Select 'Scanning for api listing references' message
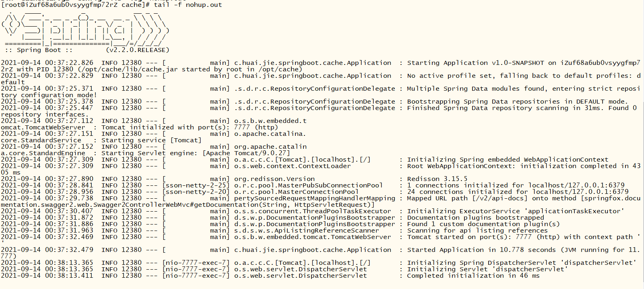This screenshot has height=289, width=644. pos(477,231)
